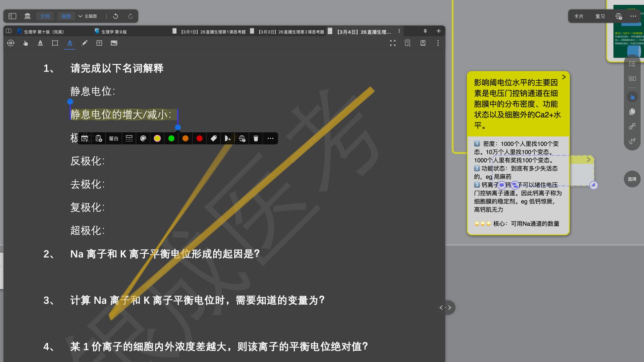Open more options in highlight popup
Viewport: 644px width, 362px height.
(270, 138)
